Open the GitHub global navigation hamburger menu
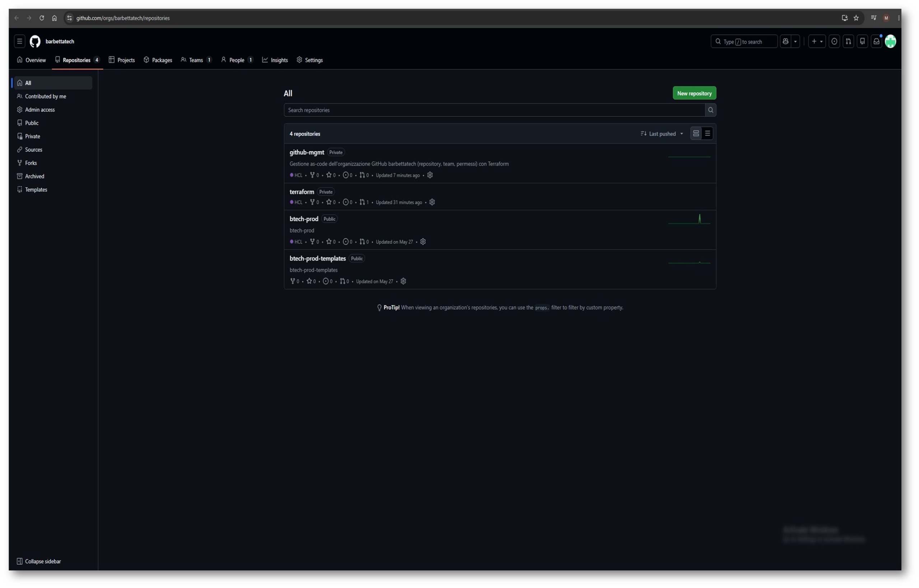The width and height of the screenshot is (919, 588). pos(19,41)
